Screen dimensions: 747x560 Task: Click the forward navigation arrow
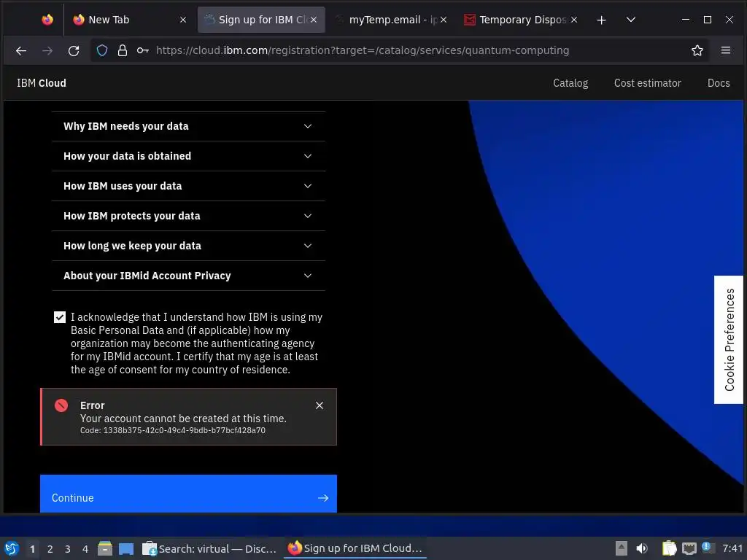(47, 50)
